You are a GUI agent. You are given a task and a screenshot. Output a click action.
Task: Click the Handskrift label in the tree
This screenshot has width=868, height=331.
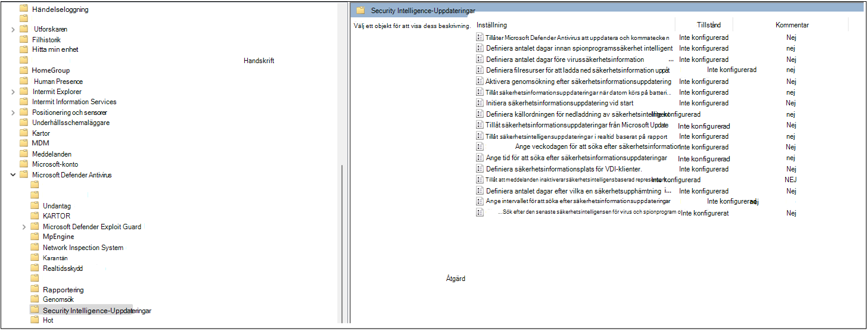[259, 61]
